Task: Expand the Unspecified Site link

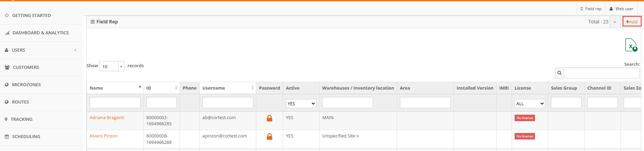Action: coord(341,136)
